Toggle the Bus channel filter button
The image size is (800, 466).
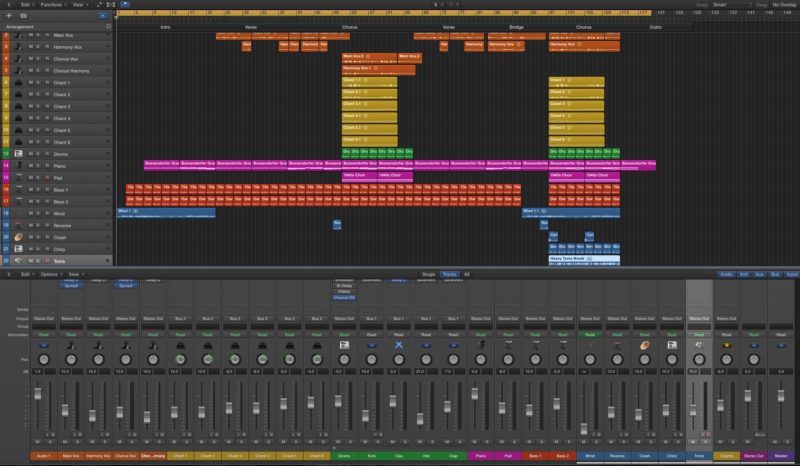(x=775, y=275)
